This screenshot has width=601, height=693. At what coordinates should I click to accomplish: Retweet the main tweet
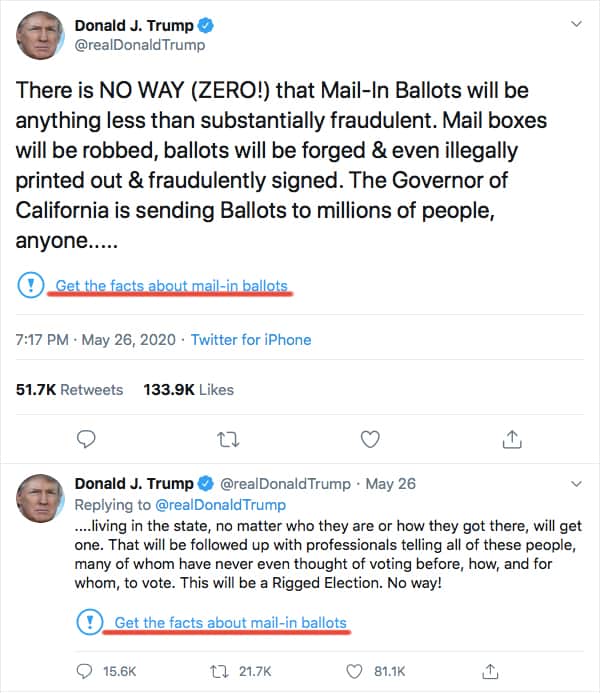click(229, 438)
